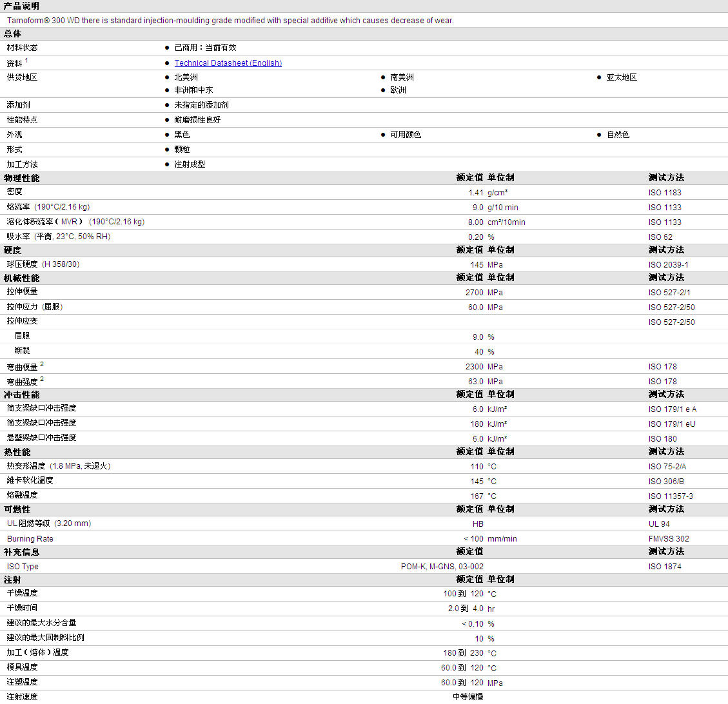
Task: Click the FMVSS 302 test method
Action: click(x=669, y=539)
